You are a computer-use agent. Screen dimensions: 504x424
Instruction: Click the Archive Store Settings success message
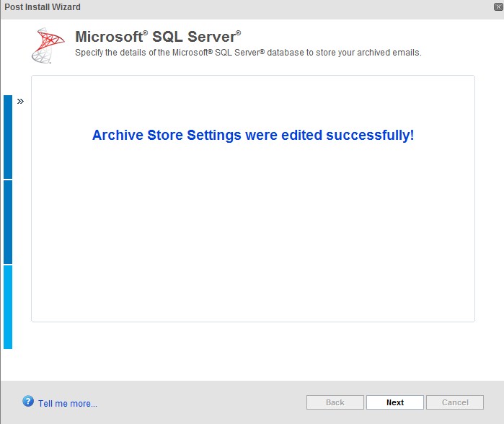pyautogui.click(x=253, y=136)
